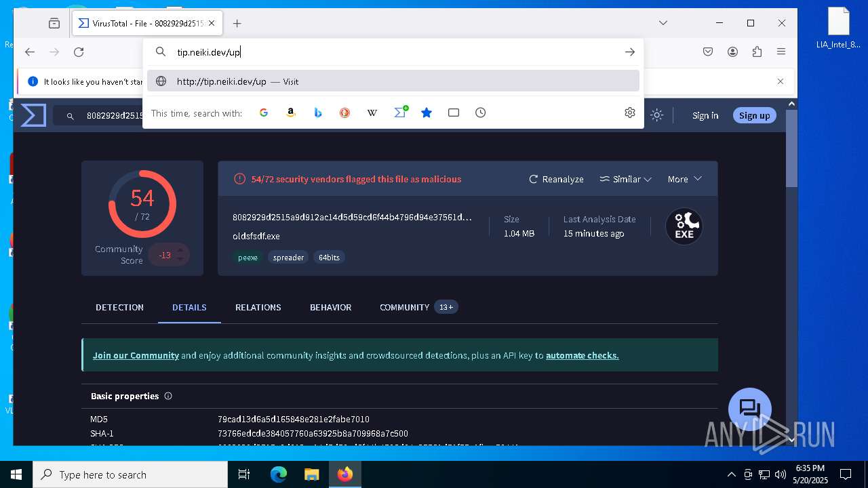This screenshot has height=488, width=868.
Task: Search this time with VirusTotal engine
Action: (x=400, y=113)
